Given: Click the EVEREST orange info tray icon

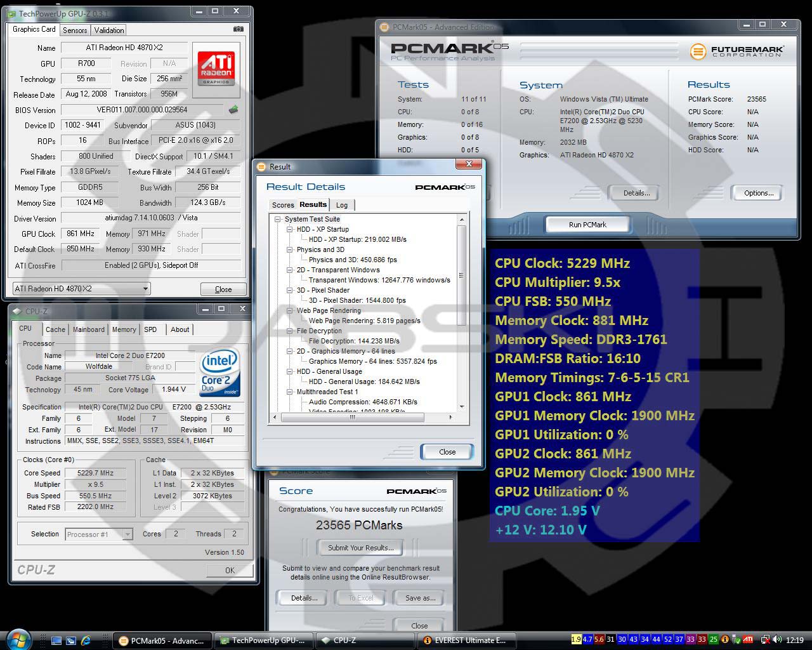Looking at the screenshot, I should pyautogui.click(x=724, y=640).
